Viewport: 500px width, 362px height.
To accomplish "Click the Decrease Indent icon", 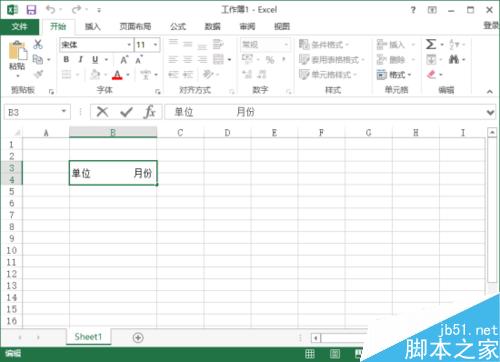I will 173,74.
